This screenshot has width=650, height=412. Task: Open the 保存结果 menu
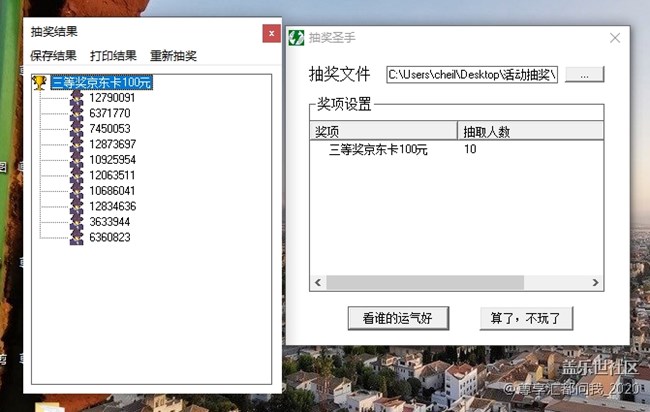(x=53, y=56)
